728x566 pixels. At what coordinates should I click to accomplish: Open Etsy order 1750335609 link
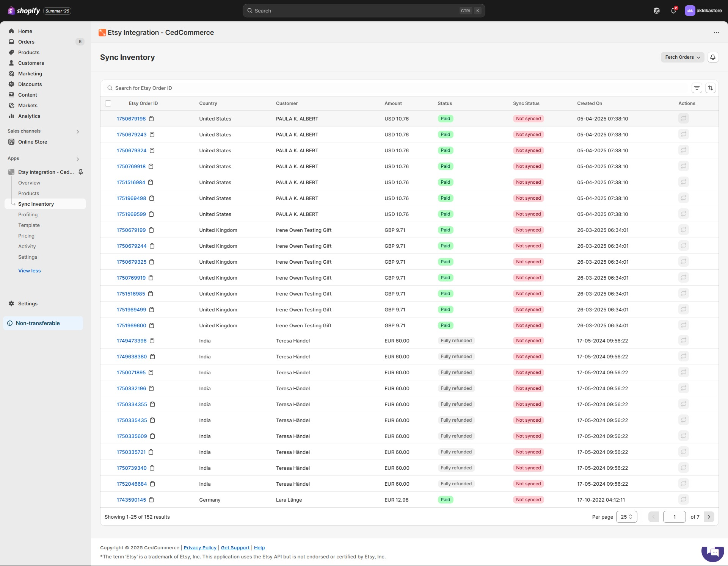coord(132,436)
